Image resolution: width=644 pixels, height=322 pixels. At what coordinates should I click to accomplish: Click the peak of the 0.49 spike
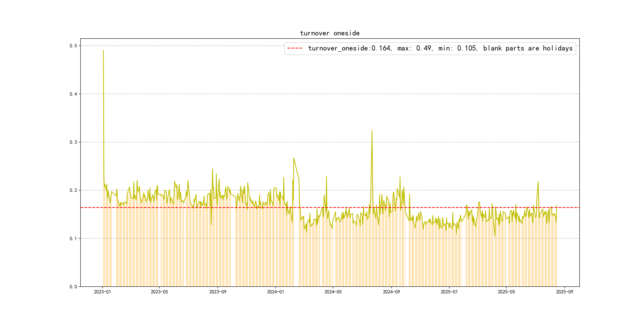[x=103, y=51]
